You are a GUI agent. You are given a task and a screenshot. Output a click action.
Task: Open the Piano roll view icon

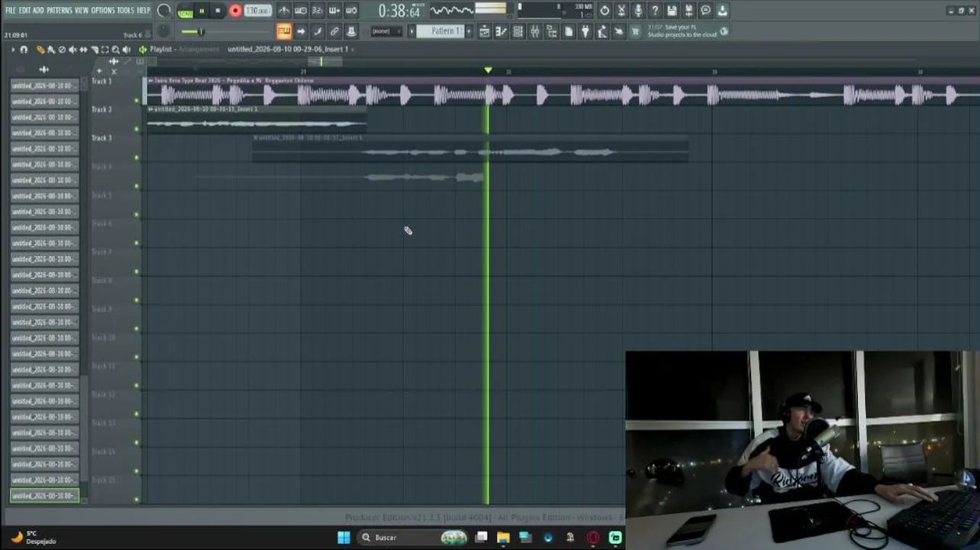[x=501, y=31]
